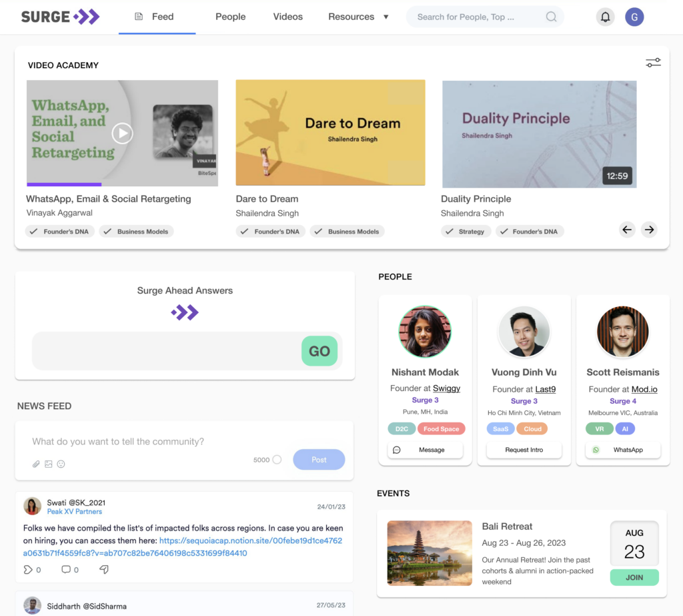Click the share icon on Swati's post
The image size is (683, 616).
pos(103,569)
